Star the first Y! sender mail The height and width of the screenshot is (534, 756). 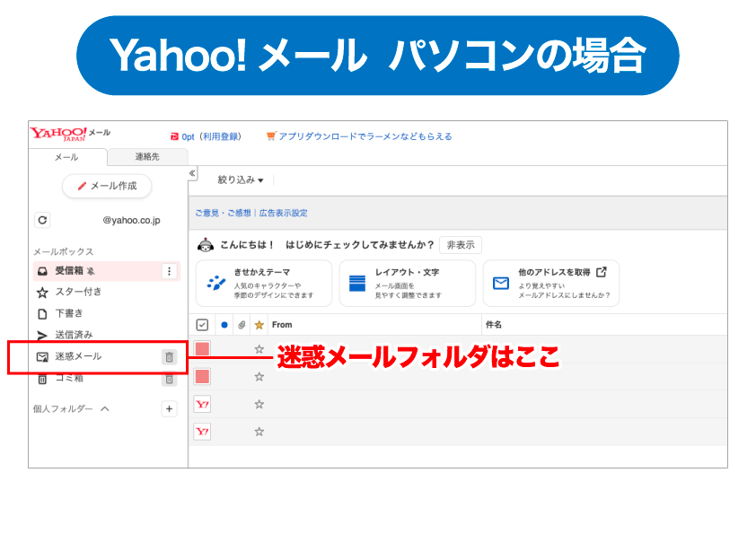point(259,405)
